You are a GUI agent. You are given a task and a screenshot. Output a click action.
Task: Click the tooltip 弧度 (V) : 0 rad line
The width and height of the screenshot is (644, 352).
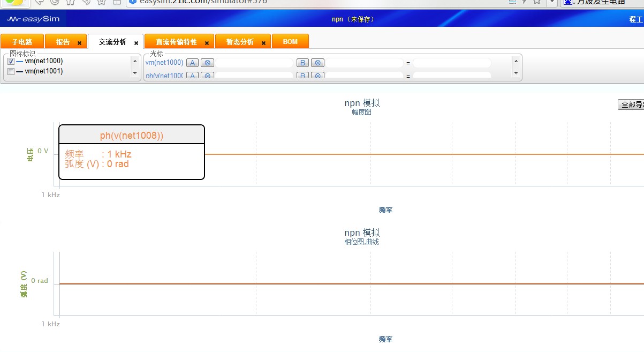pos(97,164)
